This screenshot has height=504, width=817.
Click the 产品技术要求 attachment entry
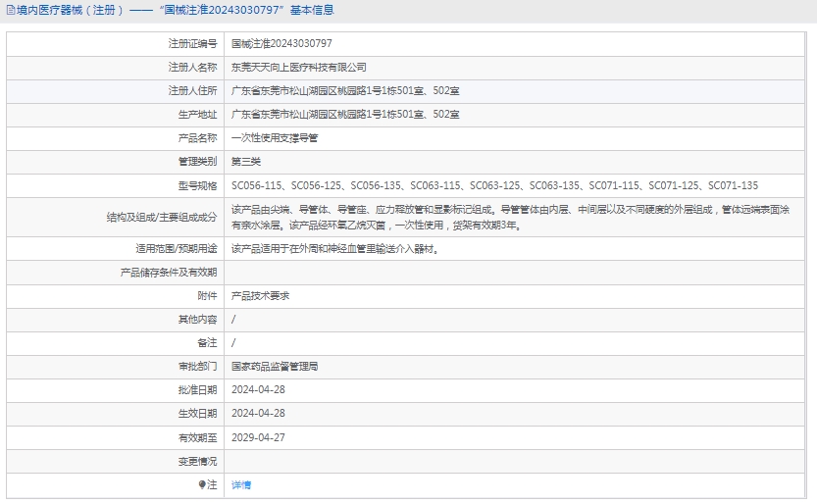(x=260, y=295)
